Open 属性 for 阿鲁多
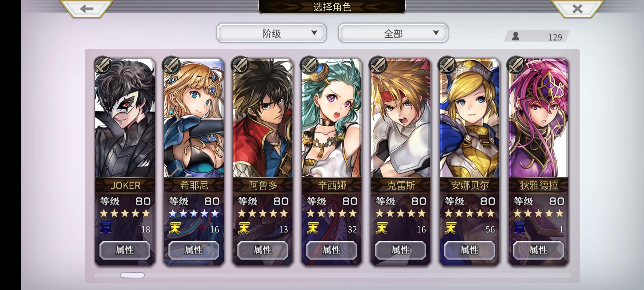Viewport: 644px width, 290px height. pyautogui.click(x=263, y=250)
